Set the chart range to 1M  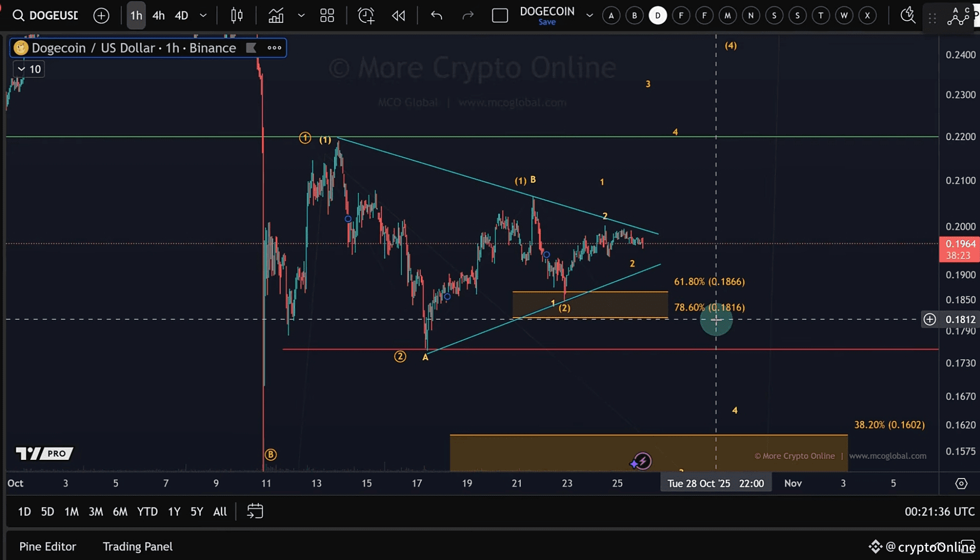click(72, 512)
